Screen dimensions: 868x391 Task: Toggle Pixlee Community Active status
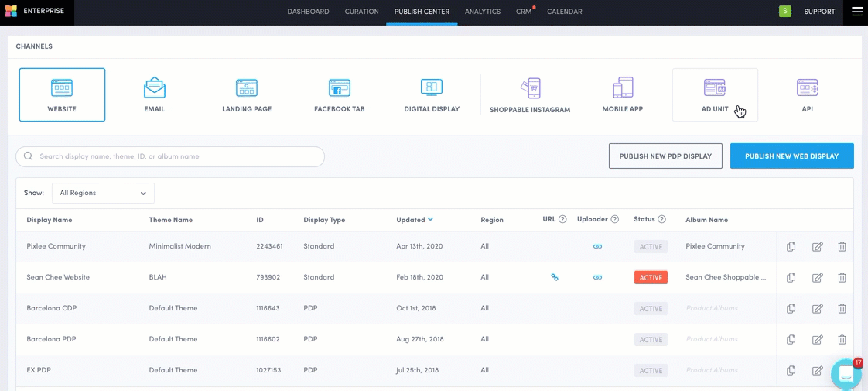click(x=651, y=247)
